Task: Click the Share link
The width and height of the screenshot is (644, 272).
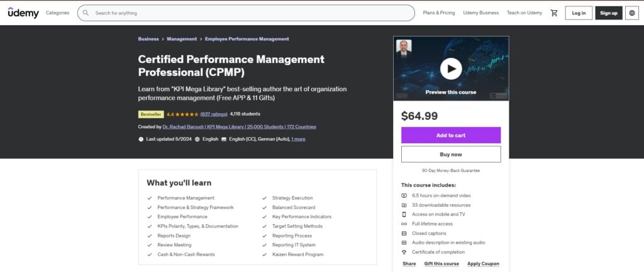Action: pyautogui.click(x=409, y=264)
